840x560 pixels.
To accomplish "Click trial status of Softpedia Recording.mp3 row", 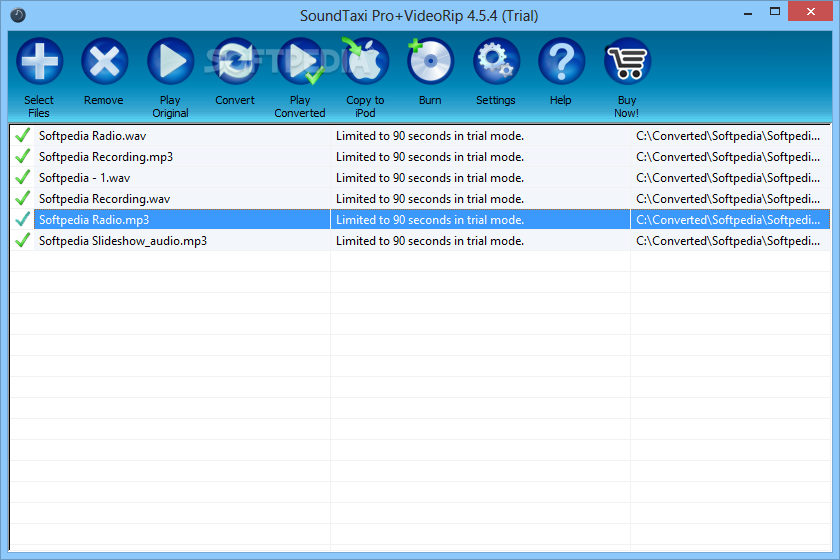I will click(x=430, y=157).
